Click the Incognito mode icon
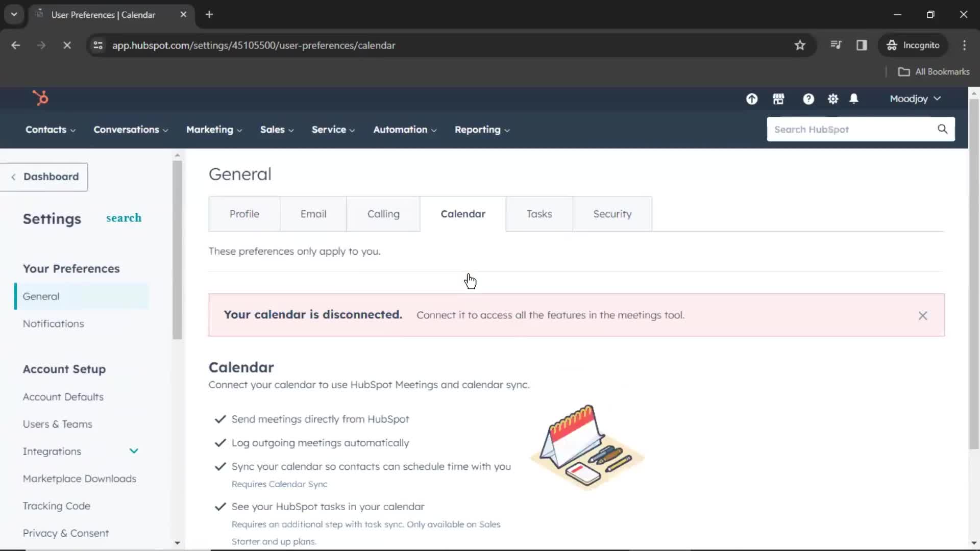This screenshot has width=980, height=551. tap(893, 45)
